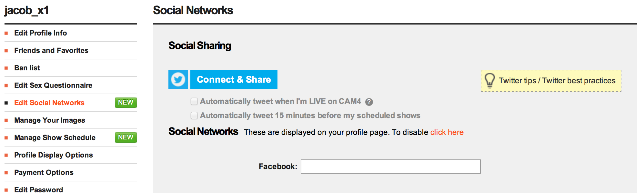Click into the Facebook input field
The image size is (644, 193).
click(x=390, y=167)
